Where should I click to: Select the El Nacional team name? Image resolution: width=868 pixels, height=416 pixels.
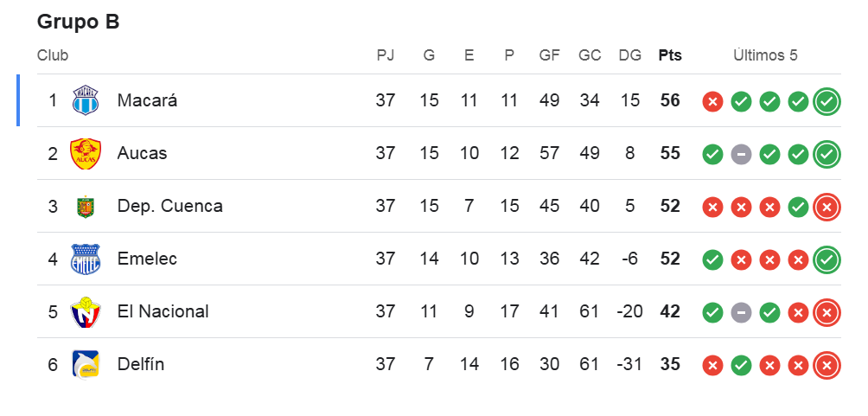point(163,312)
